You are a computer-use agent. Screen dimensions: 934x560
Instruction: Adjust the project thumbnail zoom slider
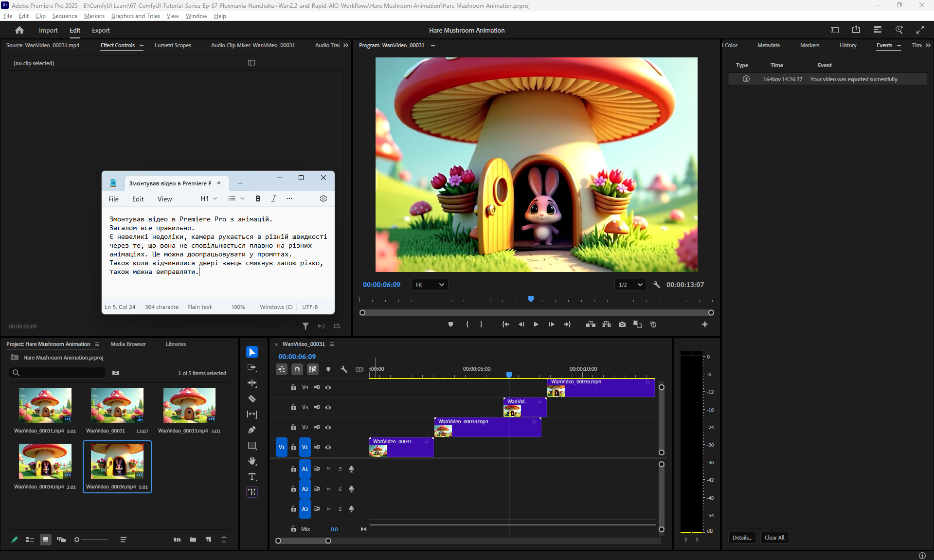pos(77,540)
